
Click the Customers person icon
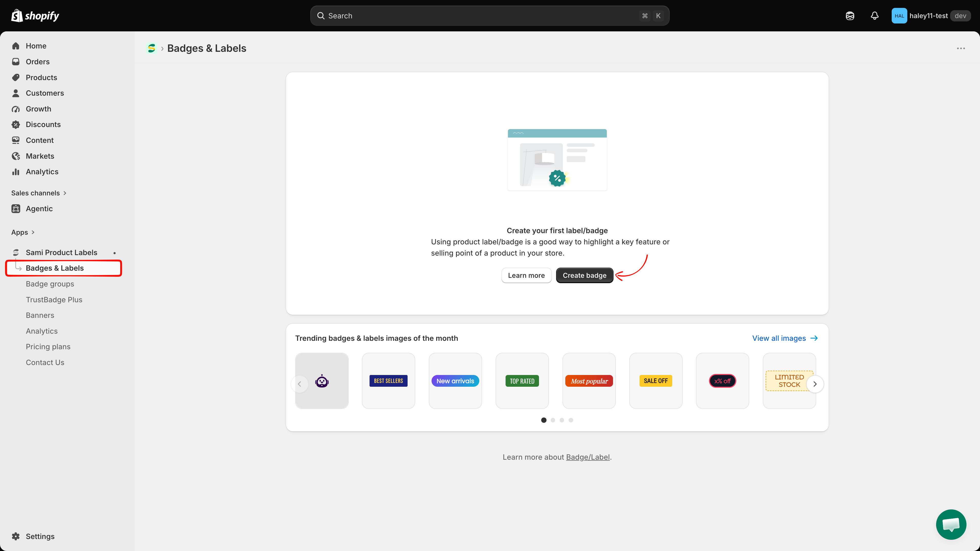[x=16, y=93]
